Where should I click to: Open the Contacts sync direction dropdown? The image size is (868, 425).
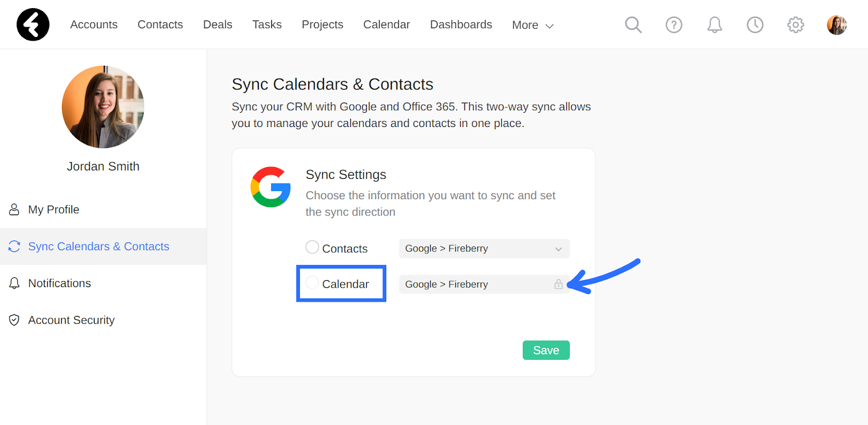click(484, 249)
